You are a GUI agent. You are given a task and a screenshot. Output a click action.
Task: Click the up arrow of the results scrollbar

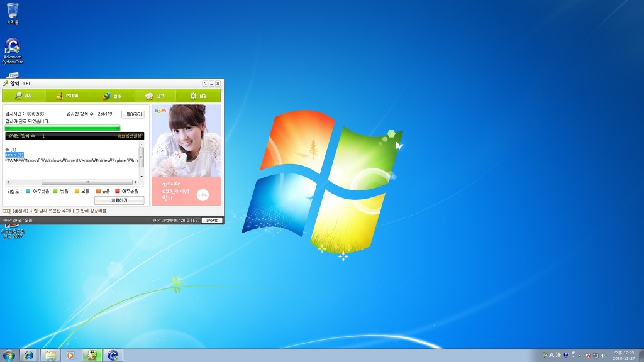pyautogui.click(x=142, y=144)
